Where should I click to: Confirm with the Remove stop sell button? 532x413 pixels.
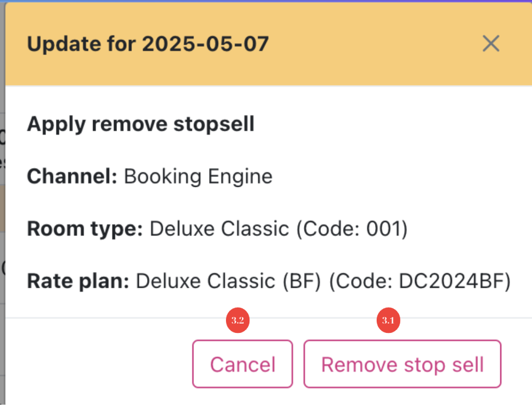point(402,364)
